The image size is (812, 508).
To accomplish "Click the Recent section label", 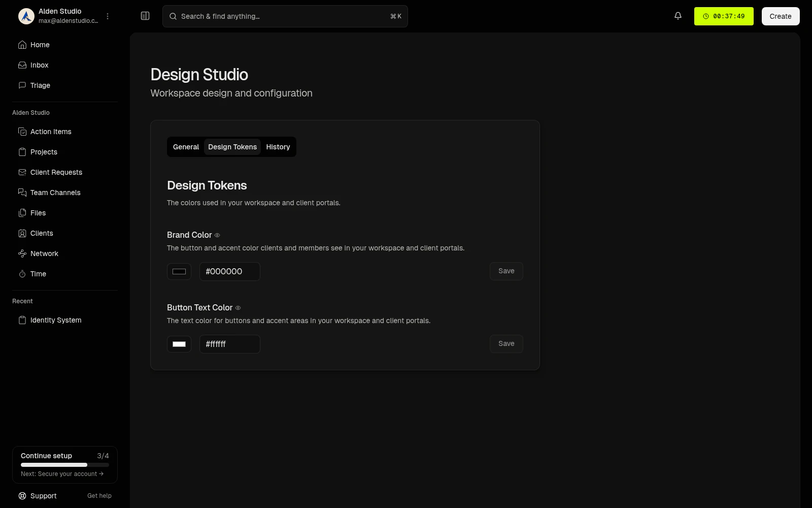I will point(22,301).
